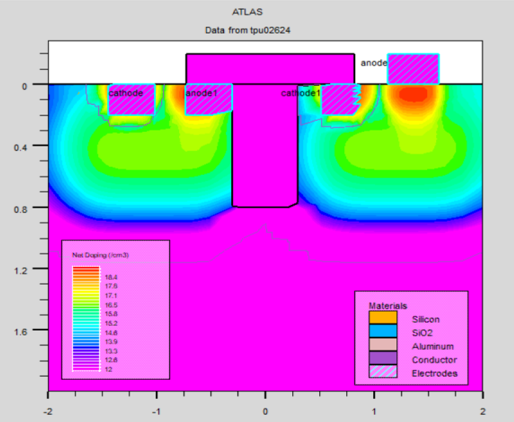Click the Net Doping legend title
514x422 pixels.
click(x=101, y=255)
